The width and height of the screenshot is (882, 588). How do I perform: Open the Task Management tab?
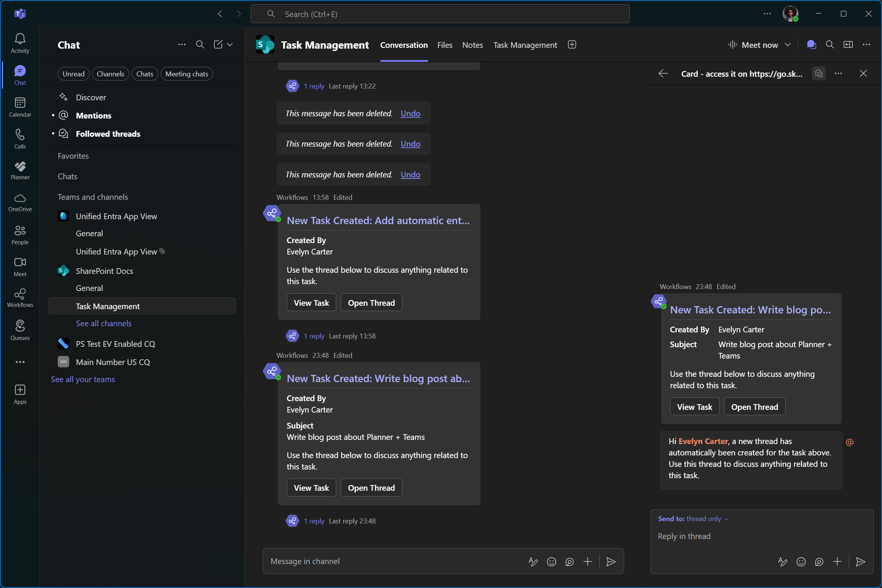(x=525, y=45)
